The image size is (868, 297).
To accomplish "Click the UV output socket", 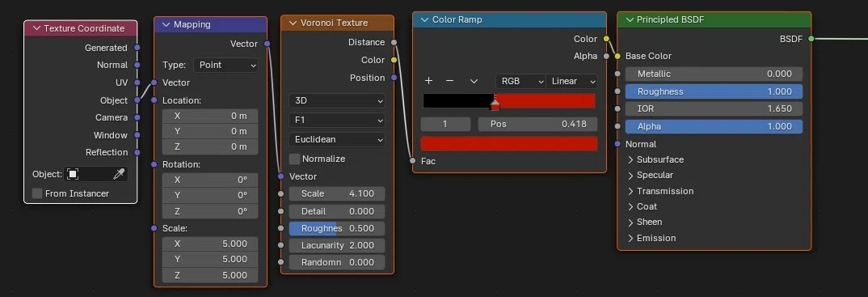I will [x=137, y=83].
